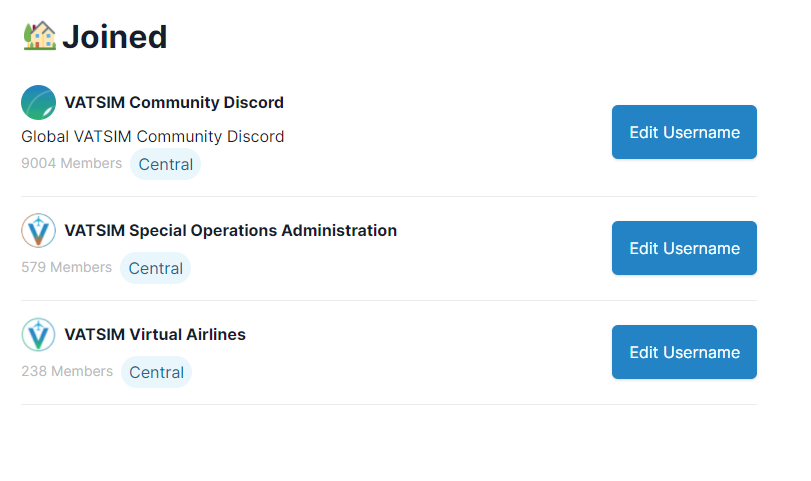Click the Joined section heading
The width and height of the screenshot is (811, 481).
pos(114,37)
